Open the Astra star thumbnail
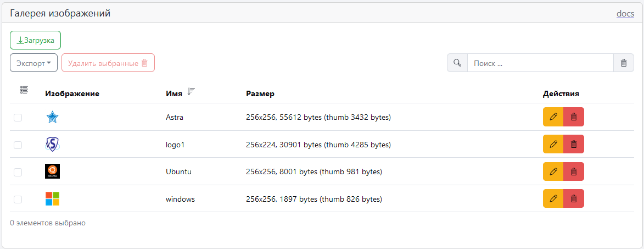 (52, 117)
